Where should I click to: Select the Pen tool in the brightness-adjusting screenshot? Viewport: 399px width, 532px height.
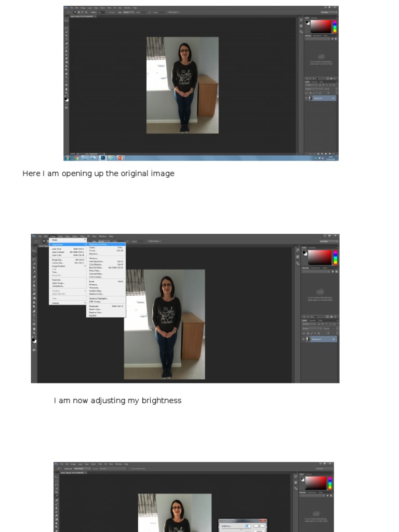point(34,311)
